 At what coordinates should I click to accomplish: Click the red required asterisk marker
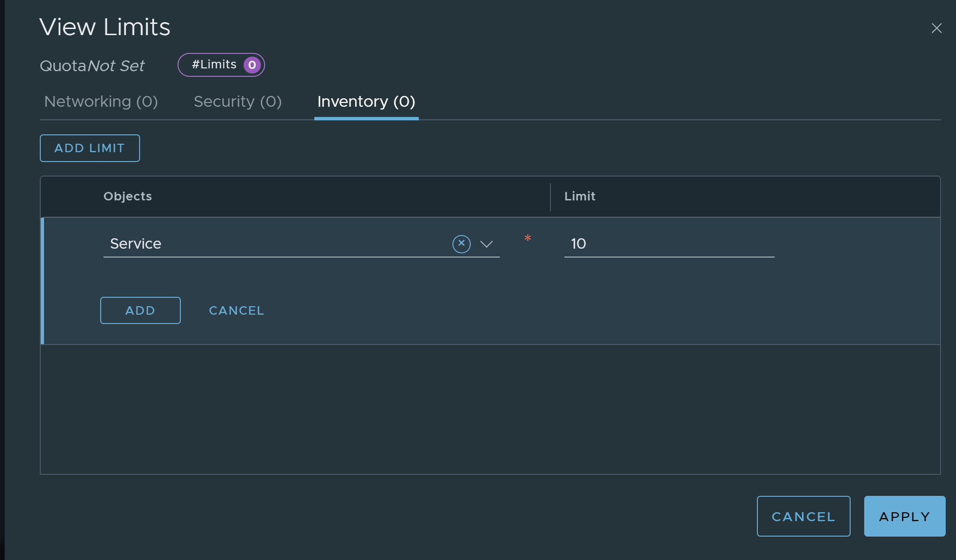528,239
